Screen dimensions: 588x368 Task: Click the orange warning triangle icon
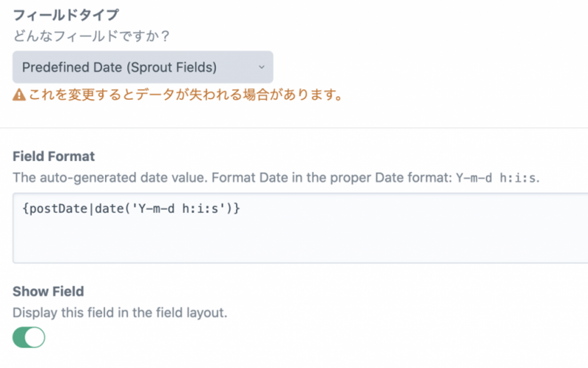19,95
